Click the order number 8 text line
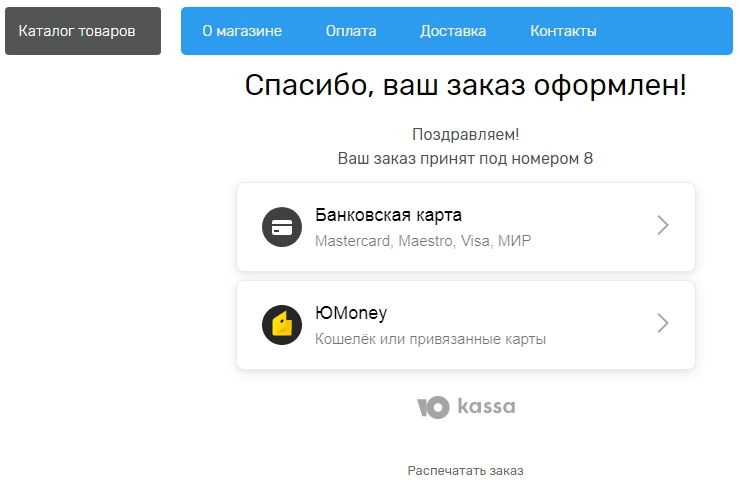 [x=465, y=159]
